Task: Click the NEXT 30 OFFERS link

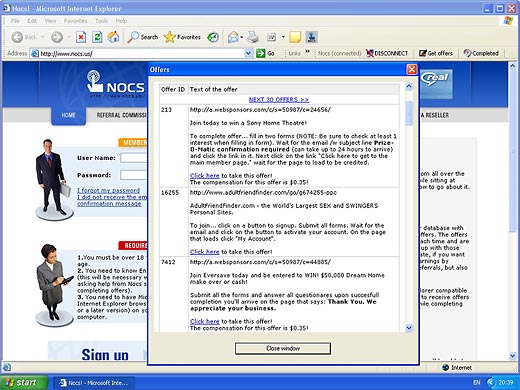Action: click(x=279, y=99)
